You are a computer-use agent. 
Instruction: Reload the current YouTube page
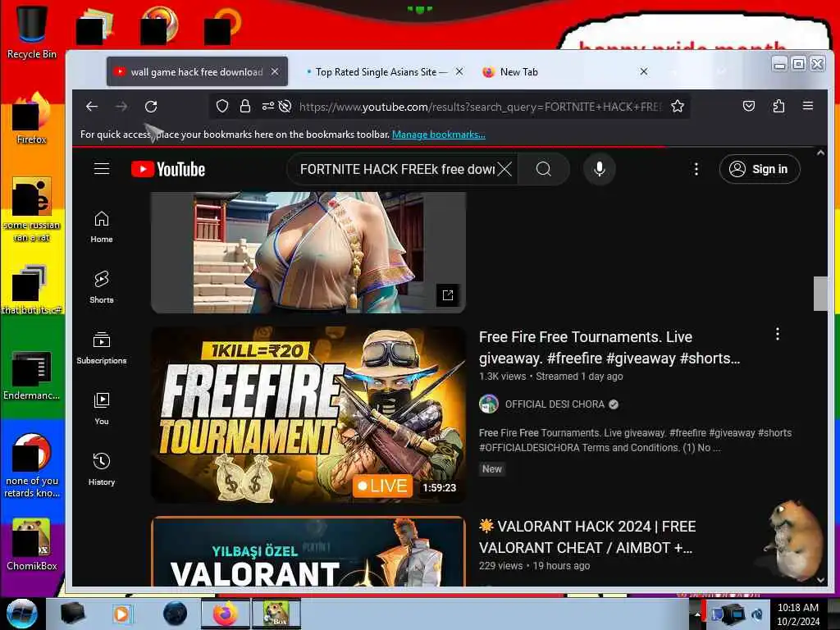point(151,106)
